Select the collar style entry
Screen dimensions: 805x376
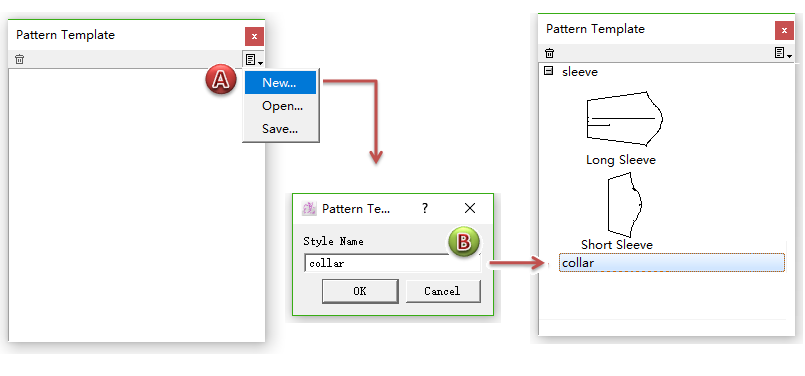click(x=672, y=262)
